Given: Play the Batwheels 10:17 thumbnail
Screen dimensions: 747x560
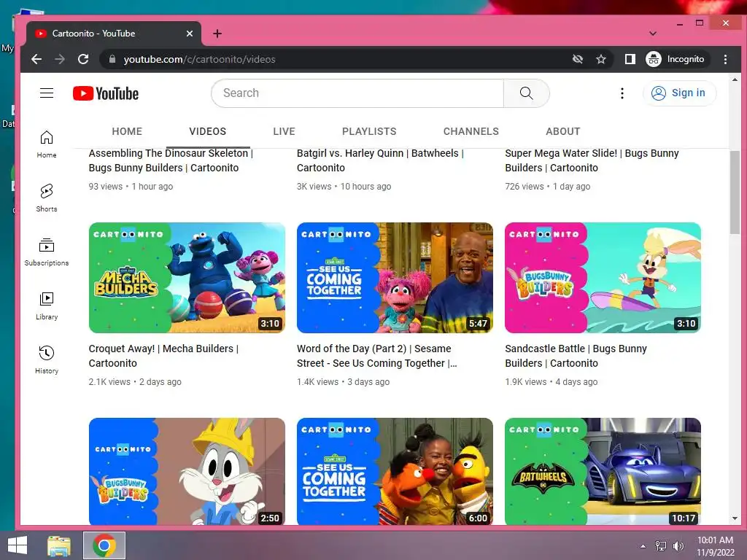Looking at the screenshot, I should coord(603,472).
